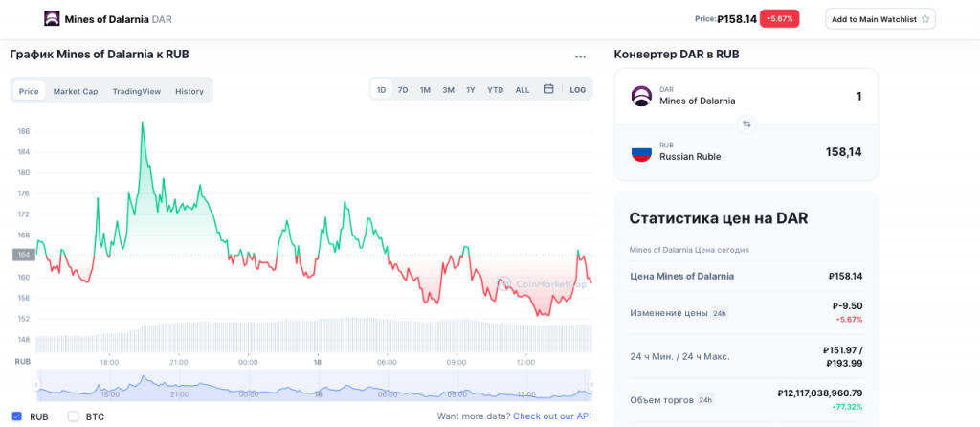Viewport: 980px width, 427px height.
Task: Click the left handle of chart range slider
Action: point(36,385)
